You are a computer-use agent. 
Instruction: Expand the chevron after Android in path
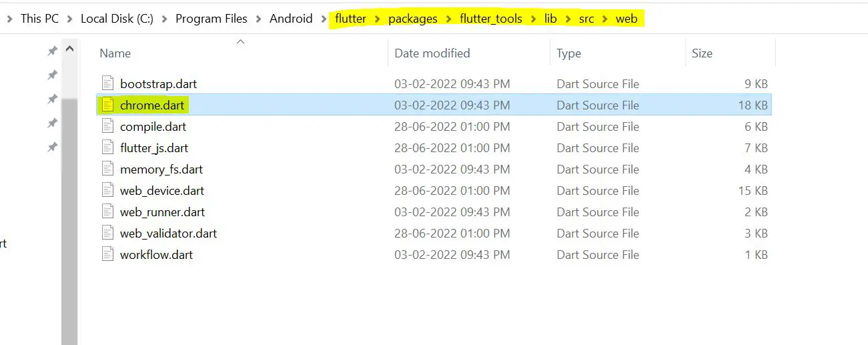coord(324,19)
